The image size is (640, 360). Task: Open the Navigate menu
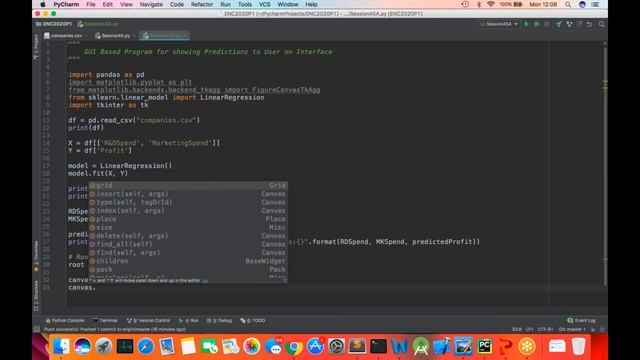pos(151,4)
